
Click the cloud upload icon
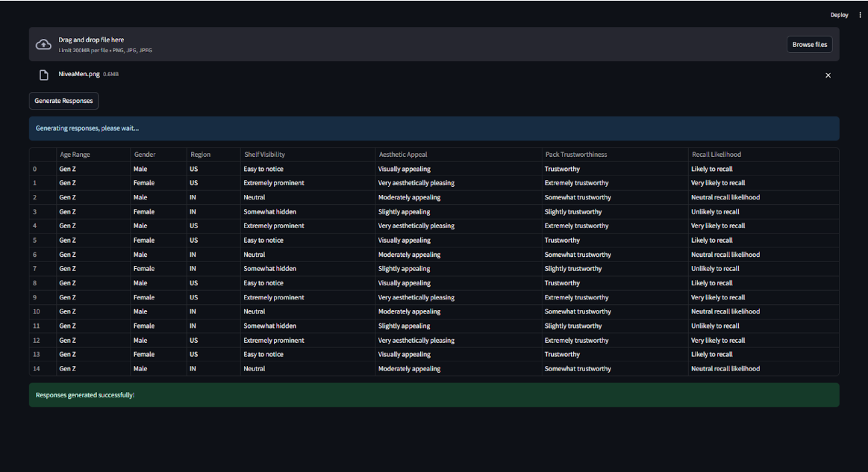(43, 45)
